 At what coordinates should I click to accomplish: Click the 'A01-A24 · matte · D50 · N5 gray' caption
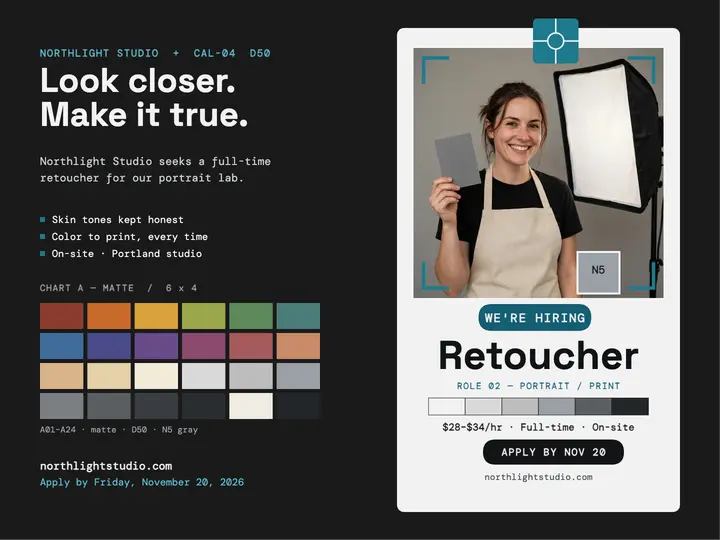[119, 430]
